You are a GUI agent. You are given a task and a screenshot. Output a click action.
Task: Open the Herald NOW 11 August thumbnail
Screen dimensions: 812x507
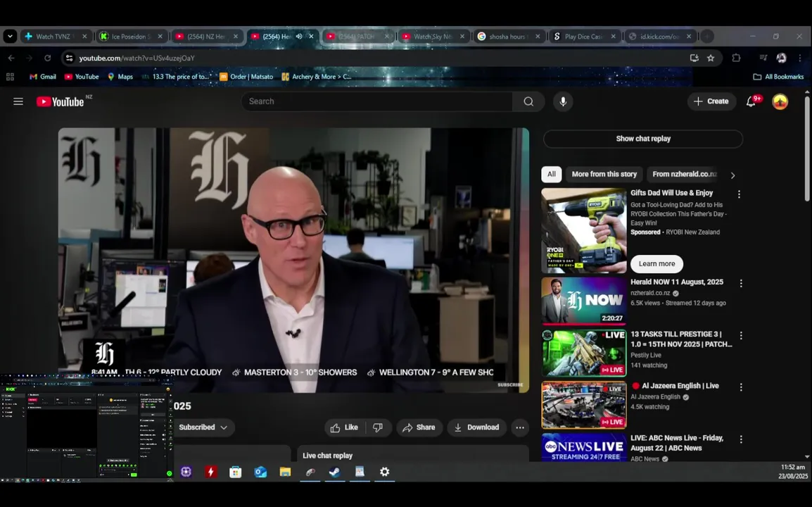[583, 301]
